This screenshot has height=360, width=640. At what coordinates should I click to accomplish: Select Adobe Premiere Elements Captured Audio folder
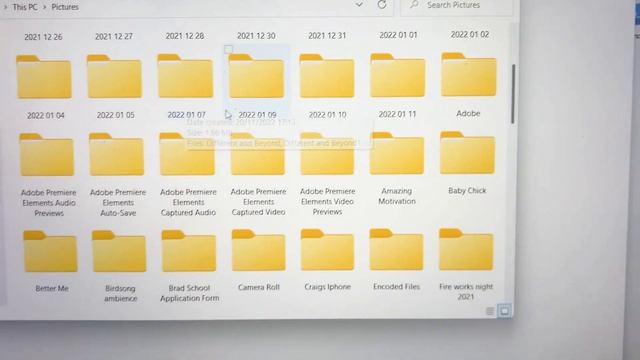tap(187, 154)
